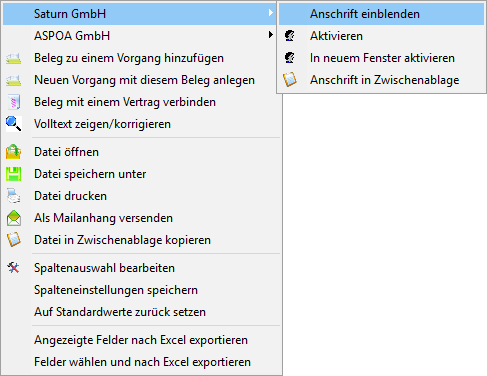
Task: Click the person icon beside Aktivieren
Action: pyautogui.click(x=290, y=36)
